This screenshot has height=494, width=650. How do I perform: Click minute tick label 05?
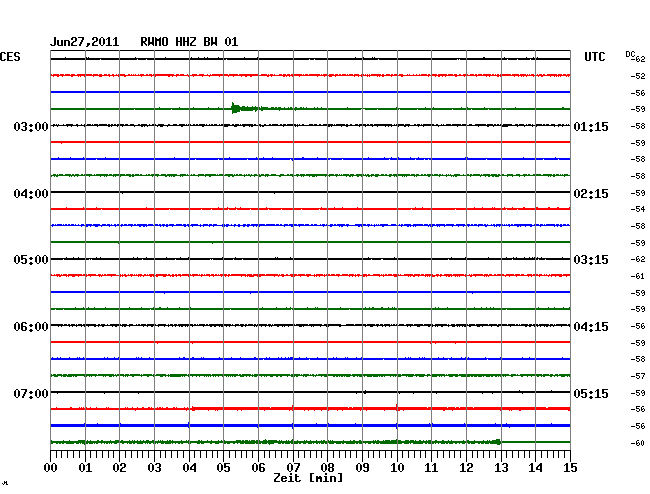tap(223, 467)
